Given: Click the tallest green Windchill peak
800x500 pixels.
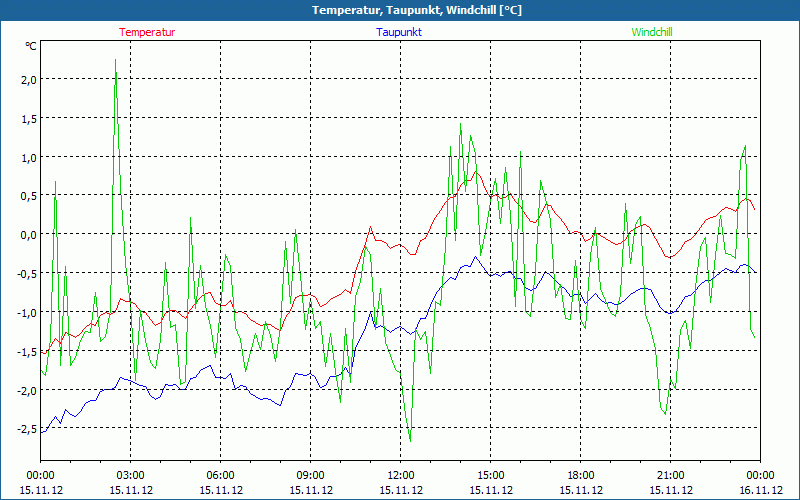Looking at the screenshot, I should [x=116, y=61].
